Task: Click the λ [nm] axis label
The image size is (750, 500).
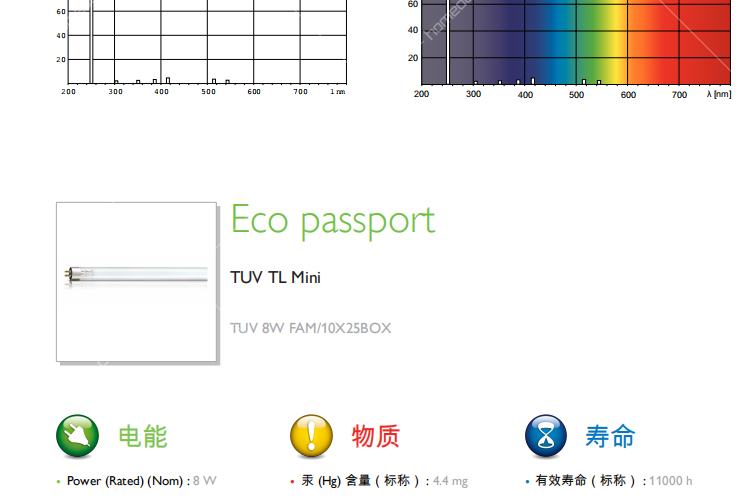Action: (x=719, y=94)
